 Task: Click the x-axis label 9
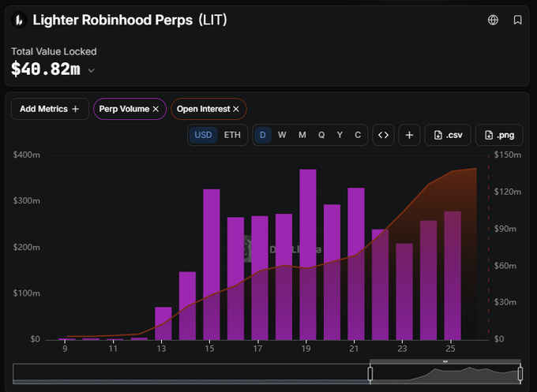[65, 349]
